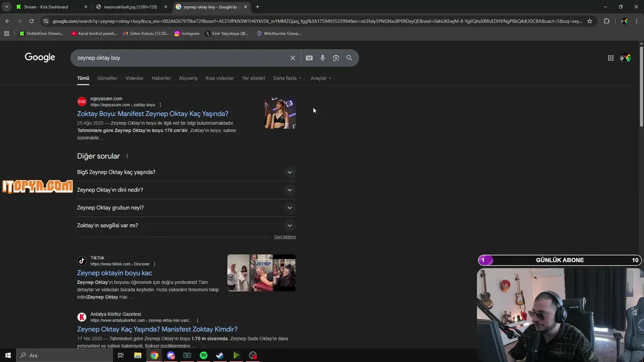644x362 pixels.
Task: Select the Görseller search tab
Action: click(x=107, y=78)
